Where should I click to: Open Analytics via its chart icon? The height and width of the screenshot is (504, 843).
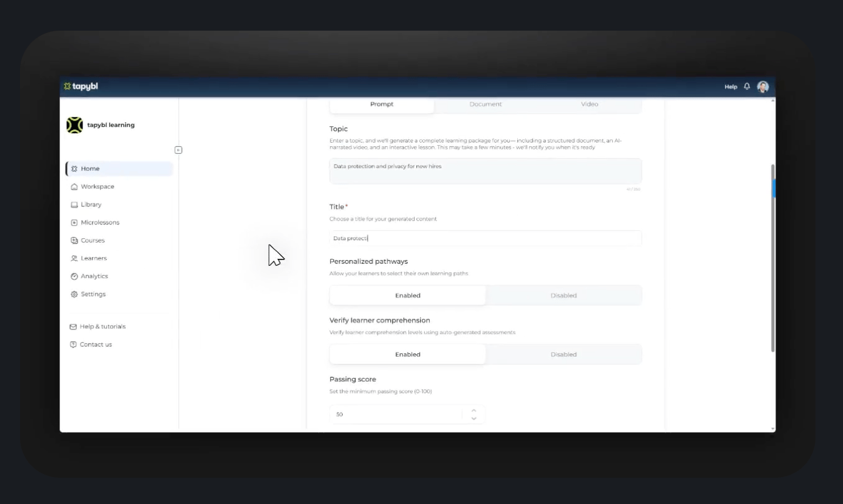[74, 276]
